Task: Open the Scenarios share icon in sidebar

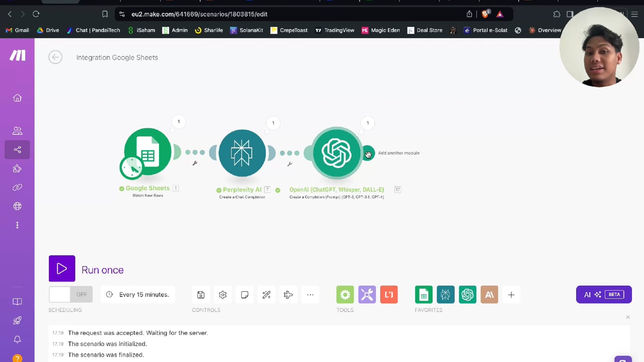Action: 17,149
